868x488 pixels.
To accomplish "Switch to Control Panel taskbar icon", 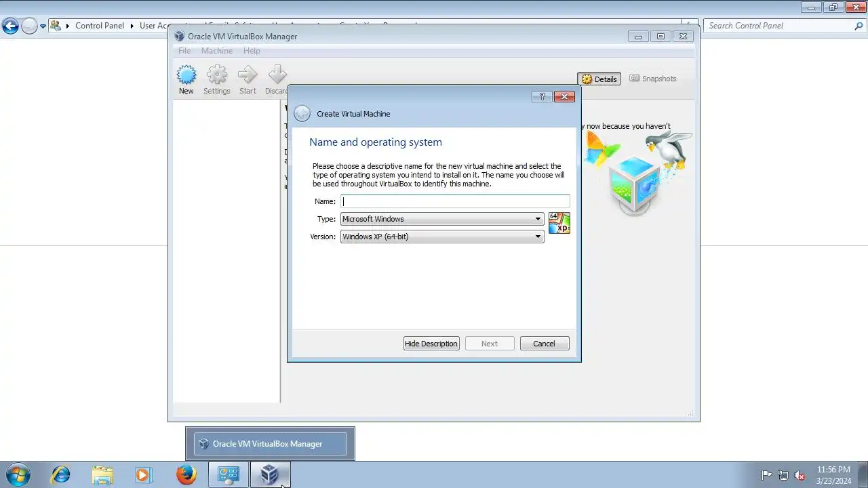I will point(228,474).
